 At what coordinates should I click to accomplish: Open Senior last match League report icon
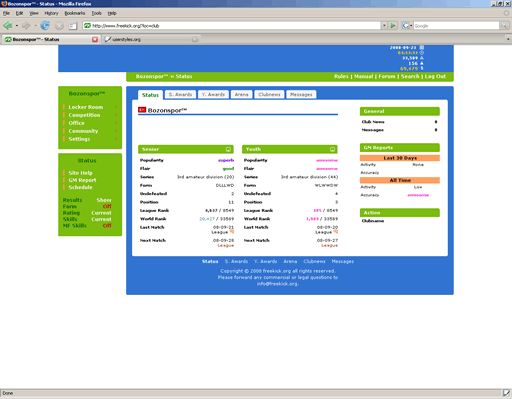232,232
